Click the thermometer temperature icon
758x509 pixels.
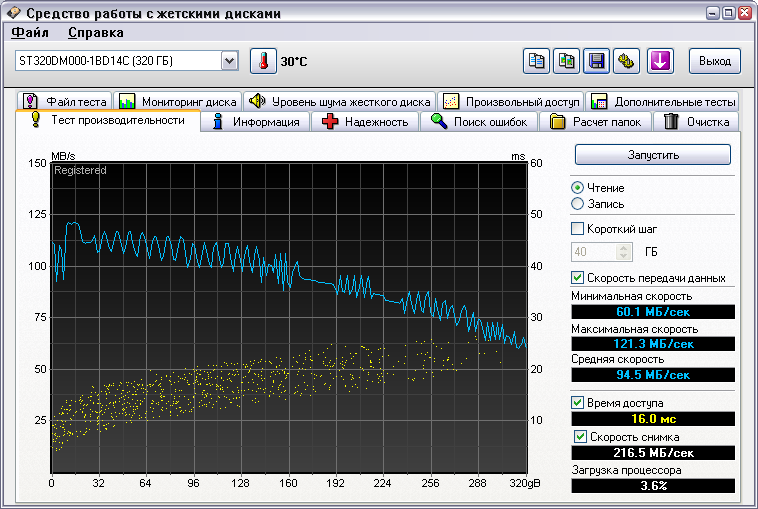[x=262, y=61]
